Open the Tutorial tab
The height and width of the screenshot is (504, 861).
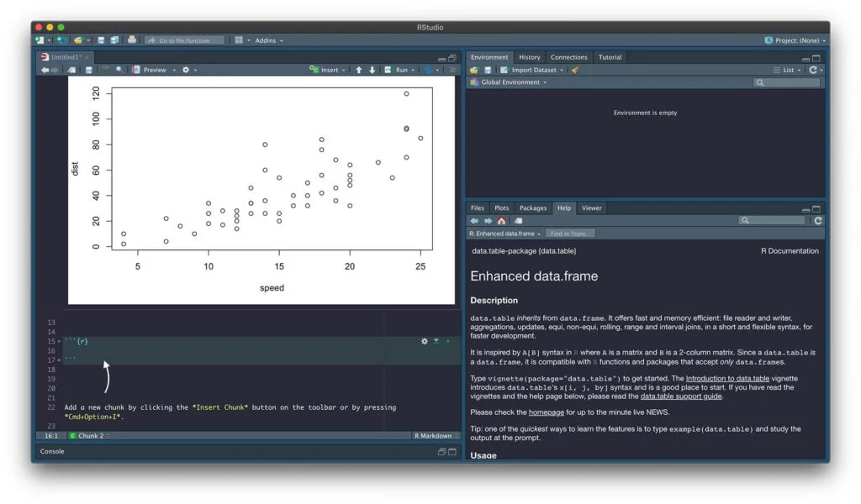click(610, 57)
